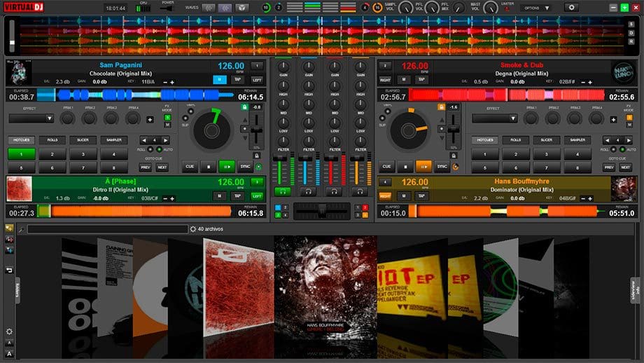Click orange key lock icon on right deck
The image size is (644, 363).
(x=441, y=107)
